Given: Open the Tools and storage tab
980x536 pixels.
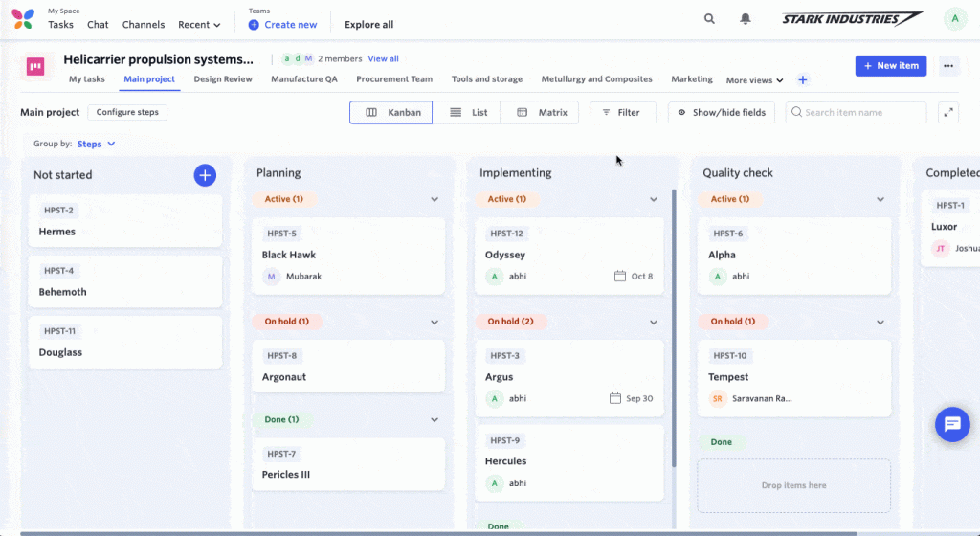Looking at the screenshot, I should pos(487,79).
